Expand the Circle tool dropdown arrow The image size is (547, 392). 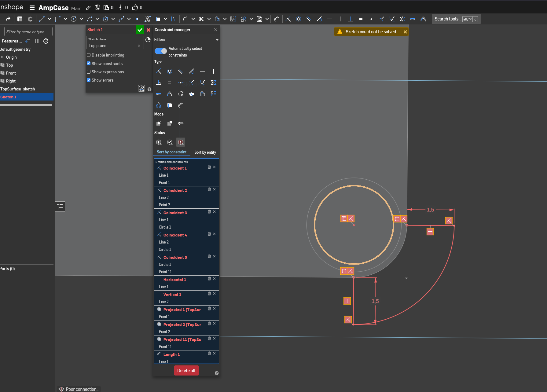81,19
